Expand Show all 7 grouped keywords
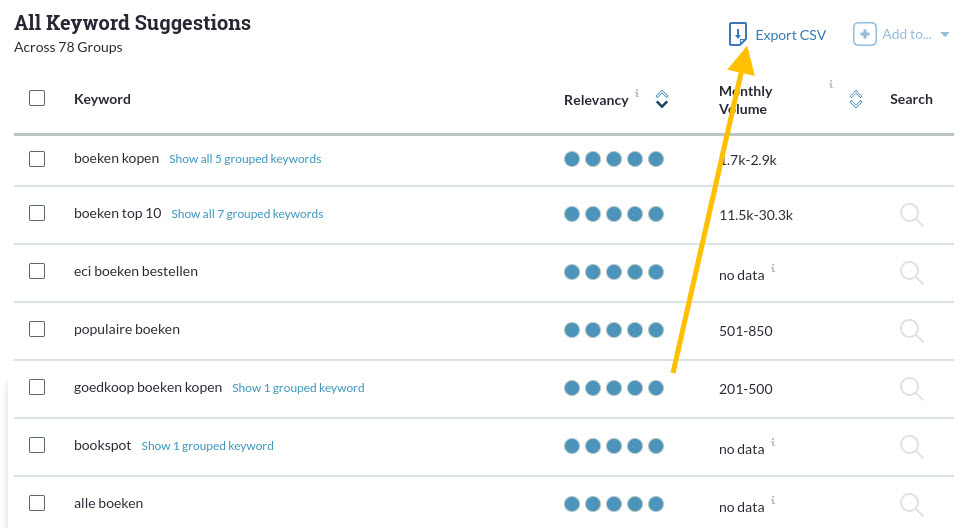The width and height of the screenshot is (968, 528). click(x=247, y=214)
